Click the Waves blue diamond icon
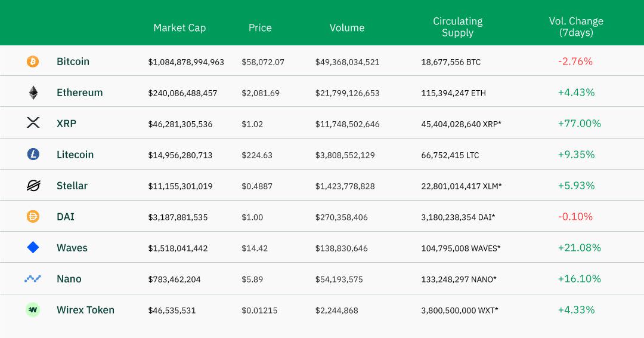Image resolution: width=644 pixels, height=338 pixels. (x=33, y=248)
